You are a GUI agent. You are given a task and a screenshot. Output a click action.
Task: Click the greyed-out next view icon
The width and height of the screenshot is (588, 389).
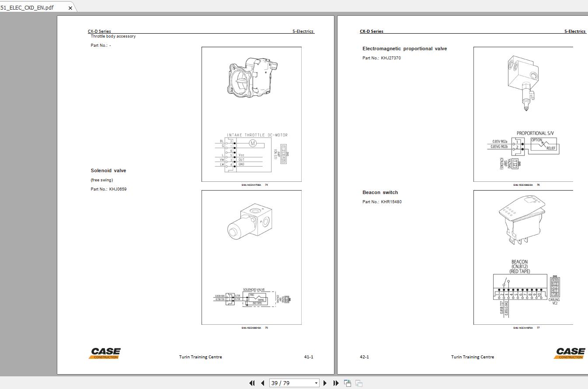pos(359,383)
